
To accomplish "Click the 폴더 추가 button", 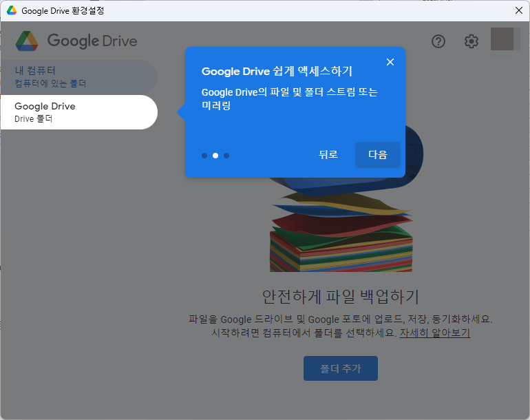I will [340, 368].
